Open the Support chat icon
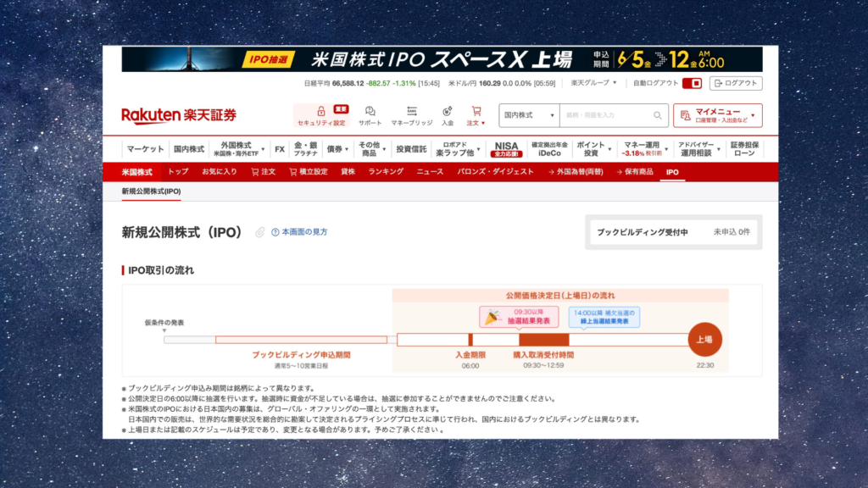Screen dimensions: 868x488 370,111
